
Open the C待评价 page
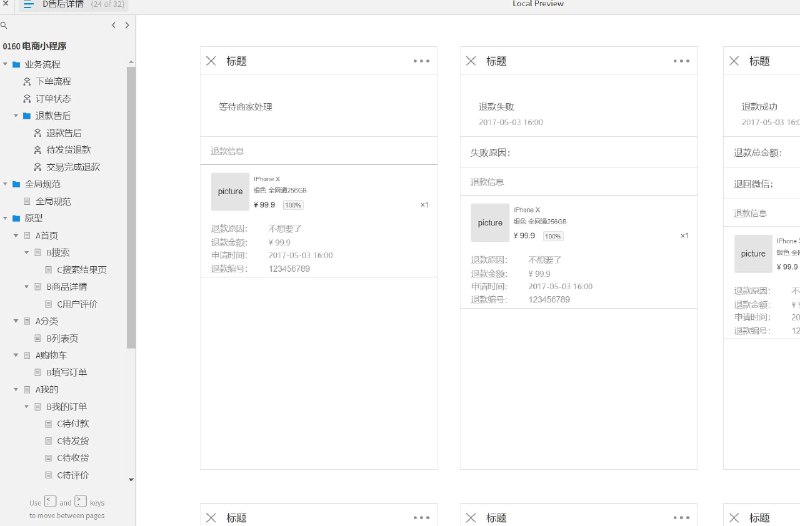(x=73, y=475)
